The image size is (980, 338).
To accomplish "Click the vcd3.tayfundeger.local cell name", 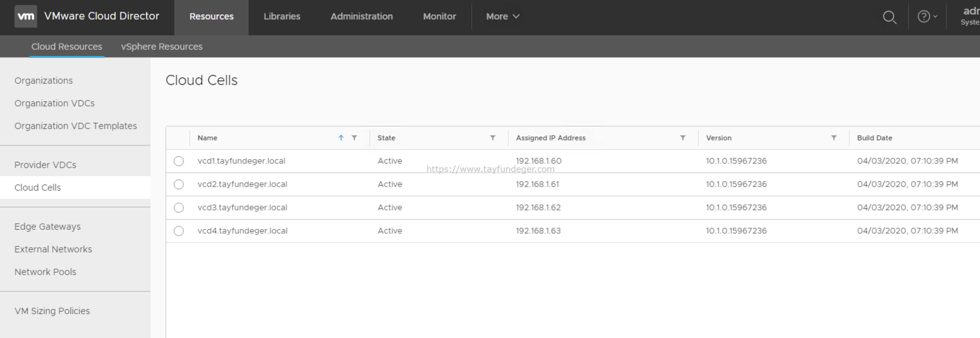I will tap(242, 207).
